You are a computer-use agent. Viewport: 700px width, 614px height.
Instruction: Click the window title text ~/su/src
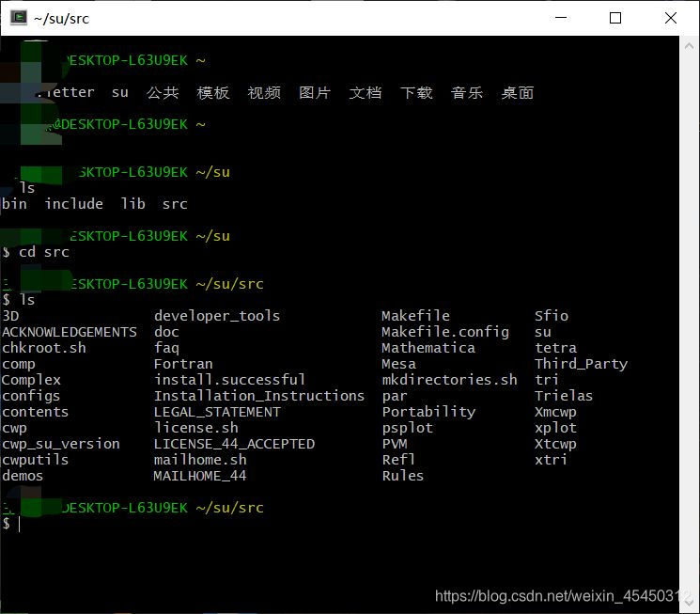[62, 19]
